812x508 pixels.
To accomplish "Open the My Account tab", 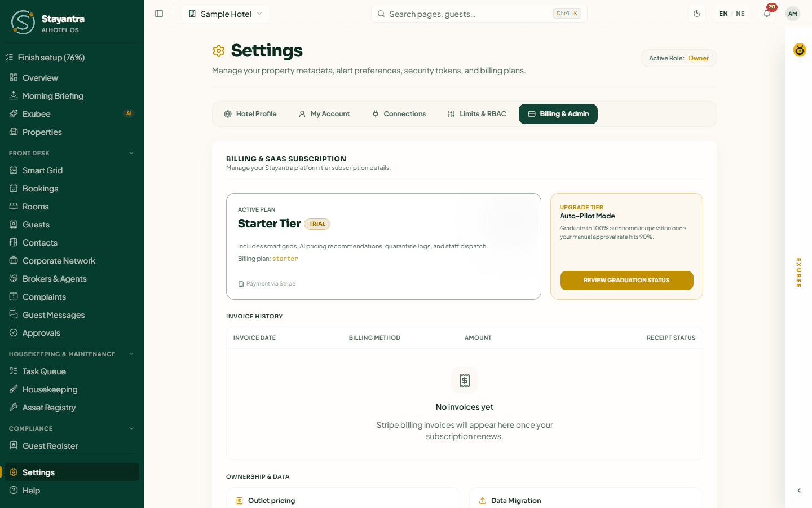I will point(324,114).
